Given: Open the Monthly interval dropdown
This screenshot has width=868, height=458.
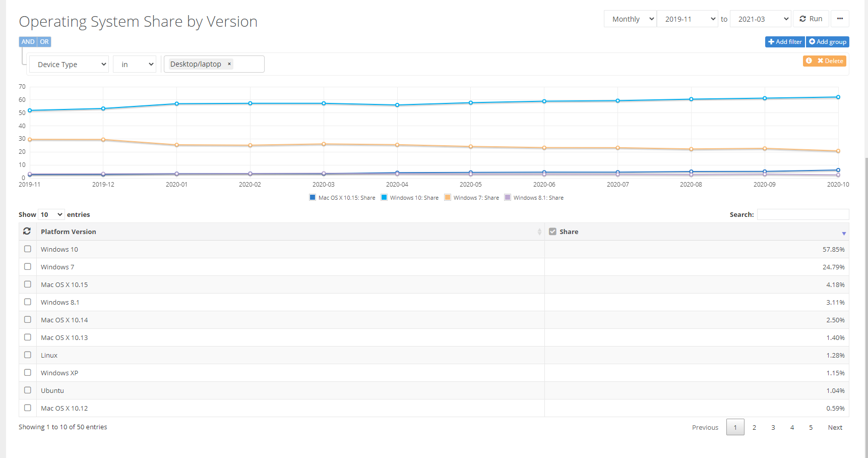Looking at the screenshot, I should [630, 19].
